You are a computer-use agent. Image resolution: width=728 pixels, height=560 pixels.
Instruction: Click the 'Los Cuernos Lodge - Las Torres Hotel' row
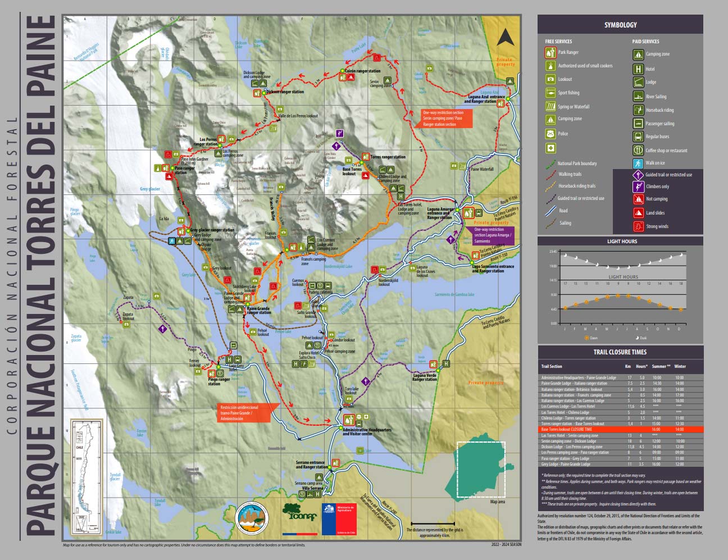tap(621, 406)
